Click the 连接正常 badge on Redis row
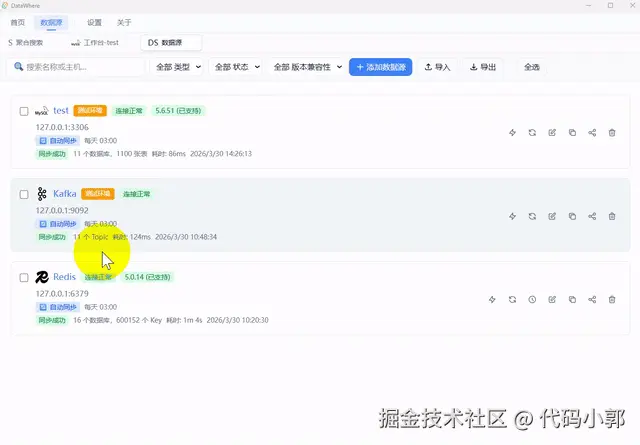 (x=98, y=277)
